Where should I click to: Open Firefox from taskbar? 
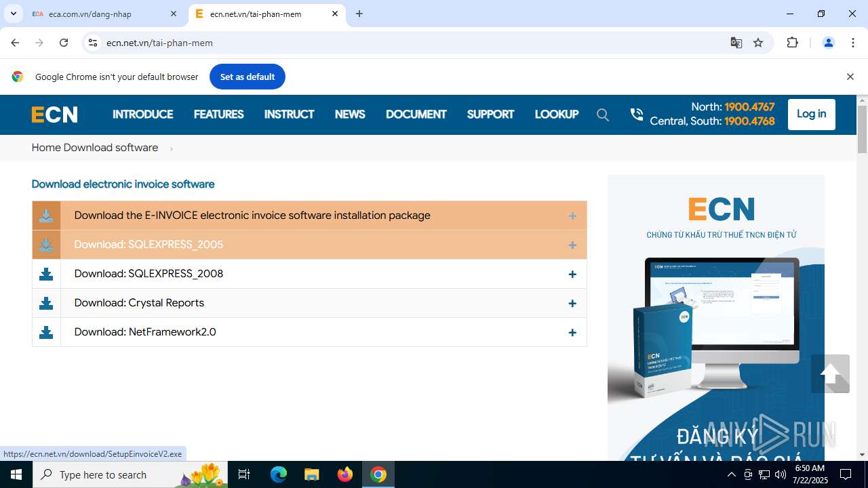coord(344,474)
